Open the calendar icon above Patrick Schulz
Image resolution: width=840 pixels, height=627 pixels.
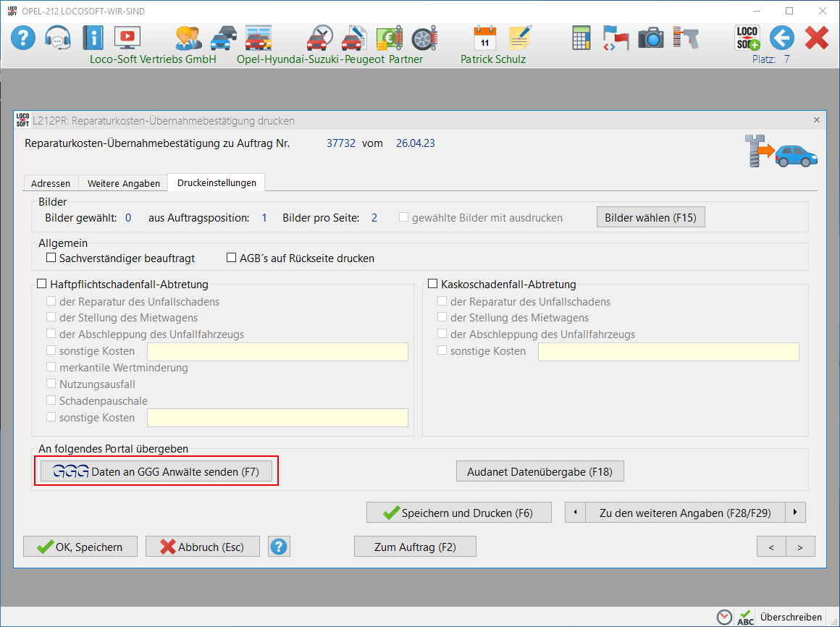pyautogui.click(x=484, y=37)
